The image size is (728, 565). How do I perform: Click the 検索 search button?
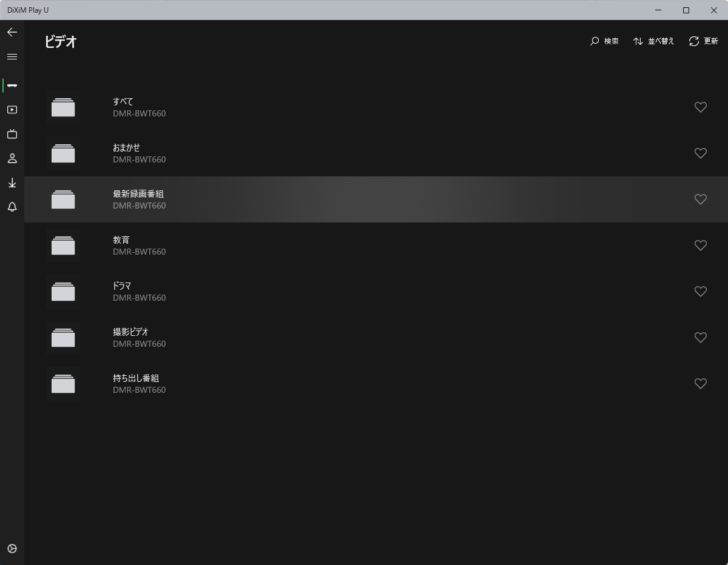[x=604, y=41]
